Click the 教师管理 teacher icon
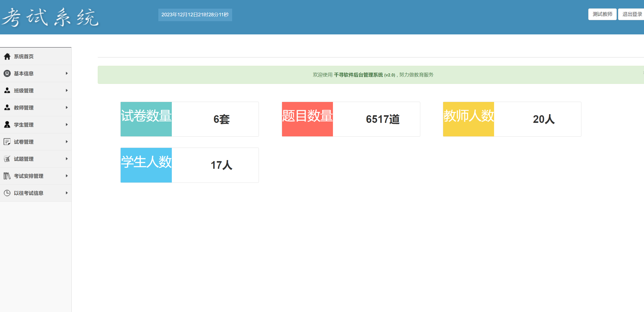Image resolution: width=644 pixels, height=312 pixels. [x=7, y=108]
